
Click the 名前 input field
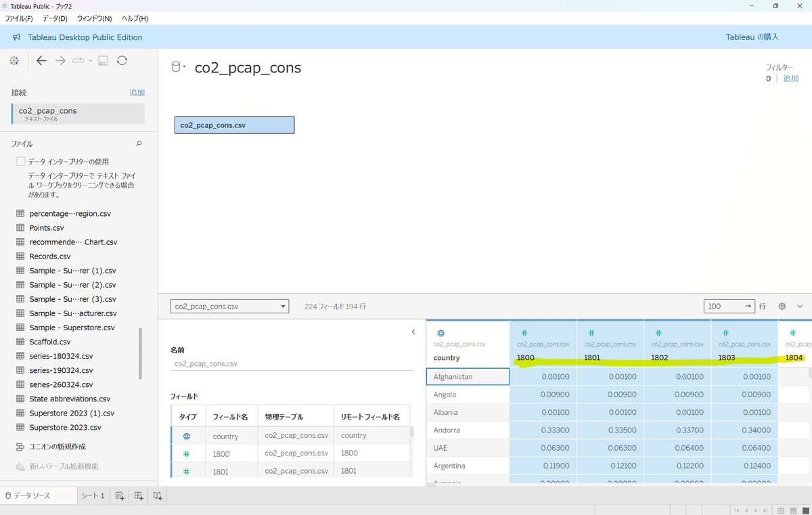pos(292,363)
